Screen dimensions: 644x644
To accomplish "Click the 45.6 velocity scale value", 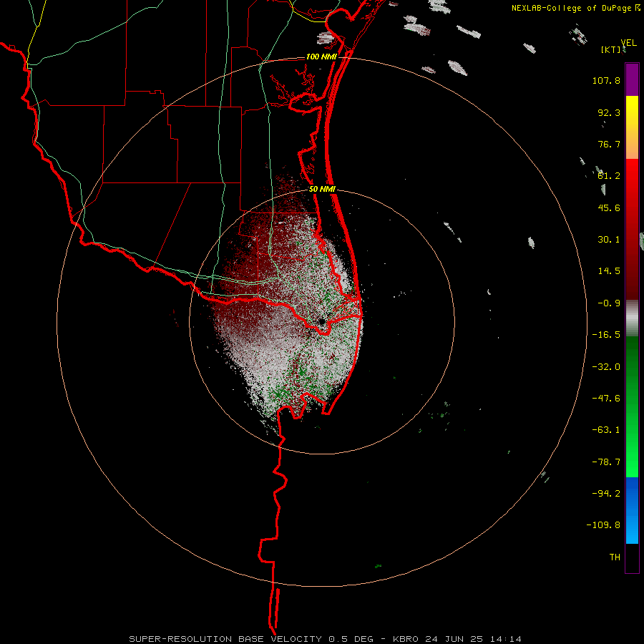I will point(609,208).
